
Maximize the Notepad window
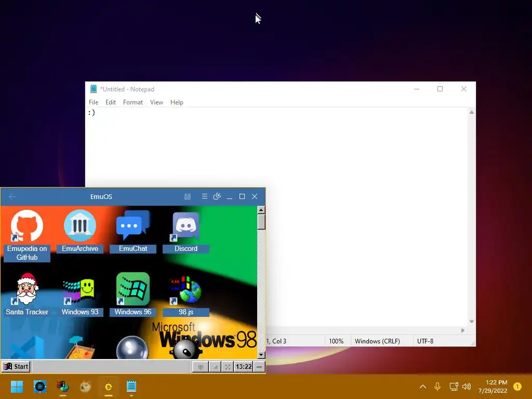pyautogui.click(x=440, y=89)
